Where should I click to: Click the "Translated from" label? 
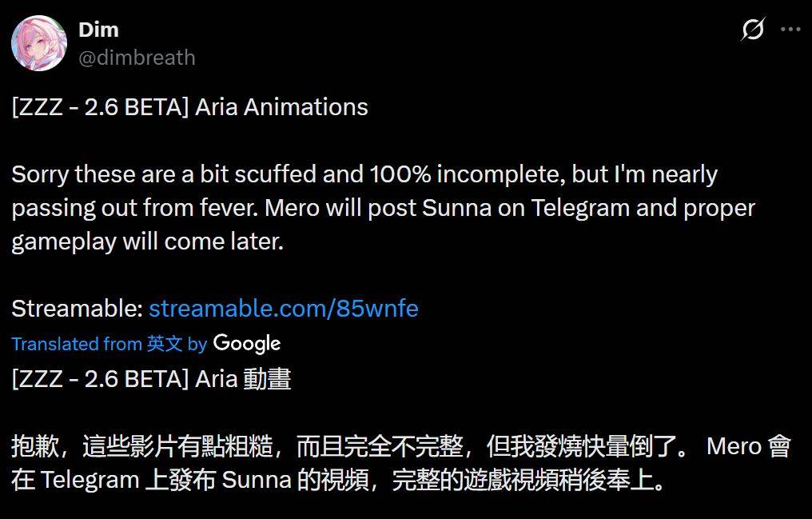77,344
